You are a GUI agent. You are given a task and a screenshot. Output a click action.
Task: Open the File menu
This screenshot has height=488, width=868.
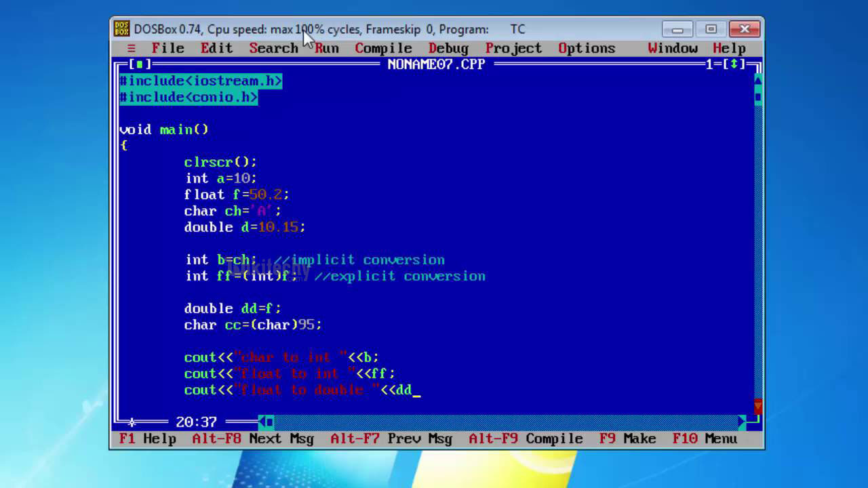pos(167,48)
